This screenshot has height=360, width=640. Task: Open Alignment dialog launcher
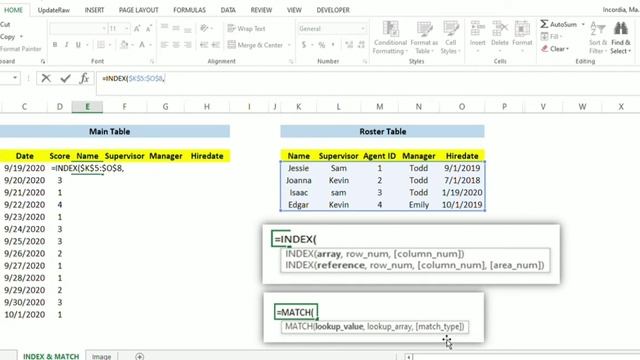point(291,61)
